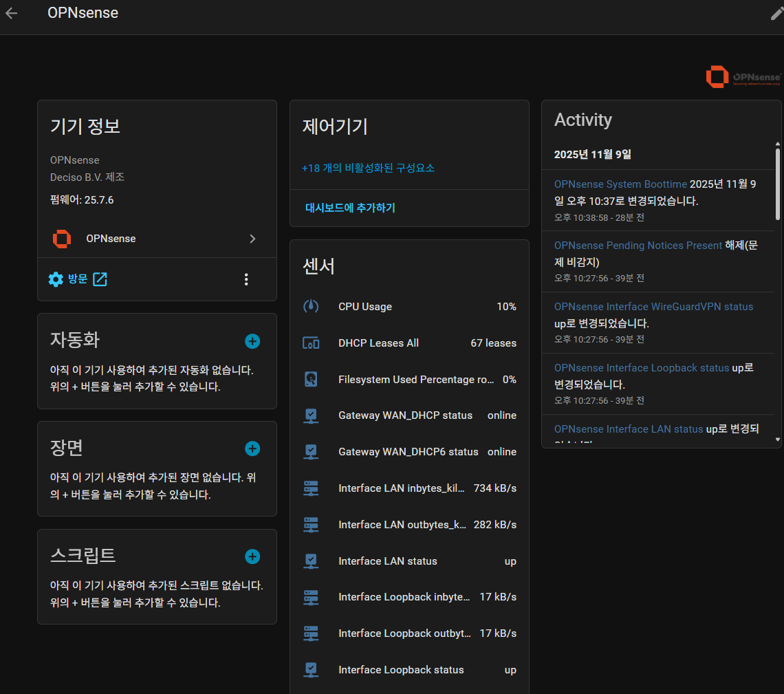Select the Deciso B.V. 제조 text
Viewport: 784px width, 694px height.
pyautogui.click(x=87, y=177)
